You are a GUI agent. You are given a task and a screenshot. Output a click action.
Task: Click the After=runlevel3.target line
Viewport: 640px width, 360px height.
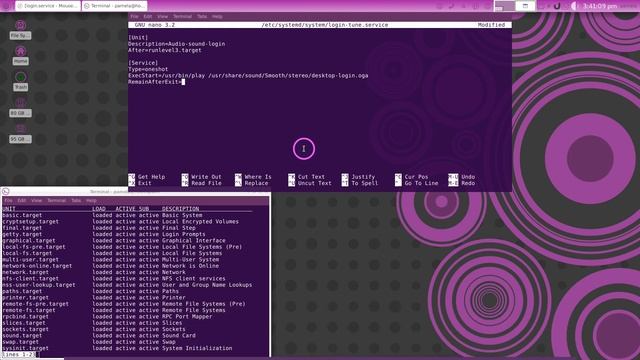click(164, 50)
